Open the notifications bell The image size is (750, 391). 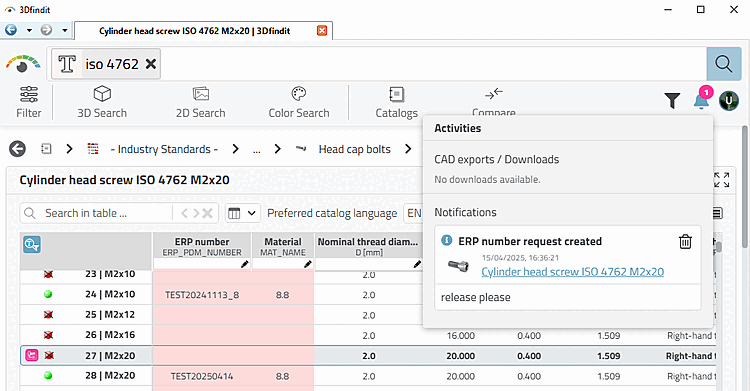[701, 101]
